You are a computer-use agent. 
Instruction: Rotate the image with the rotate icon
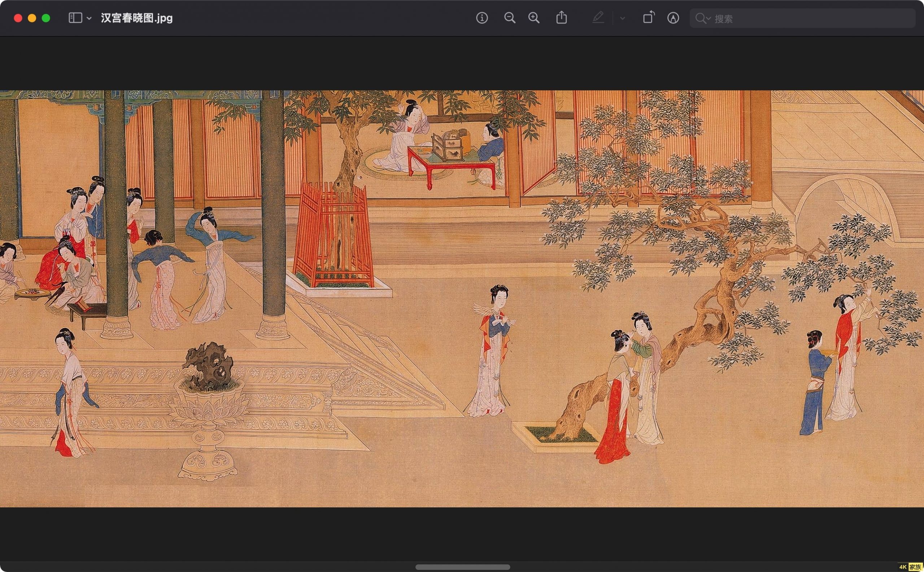[649, 17]
